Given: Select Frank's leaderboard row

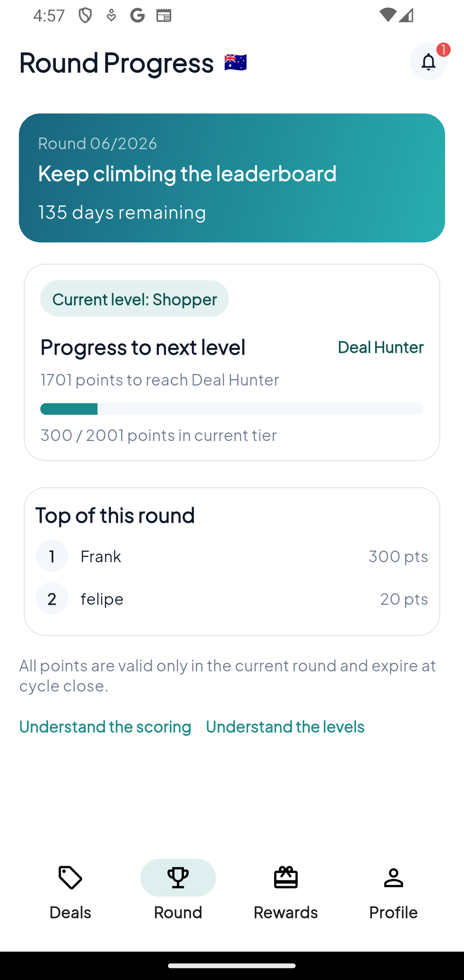Looking at the screenshot, I should pyautogui.click(x=232, y=556).
